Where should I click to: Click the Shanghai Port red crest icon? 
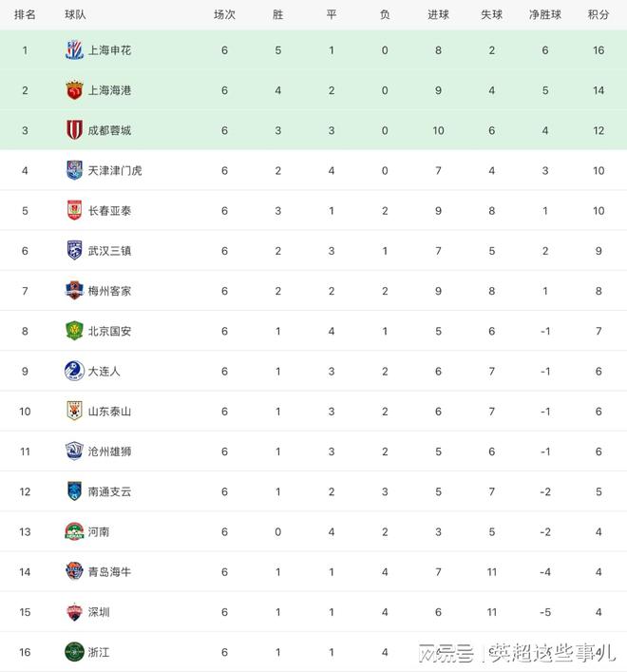74,90
